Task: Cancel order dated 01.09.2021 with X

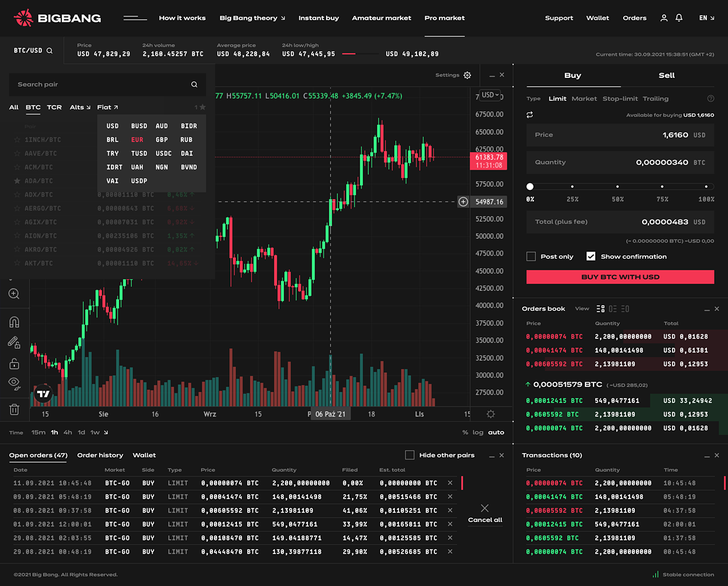Action: click(450, 524)
